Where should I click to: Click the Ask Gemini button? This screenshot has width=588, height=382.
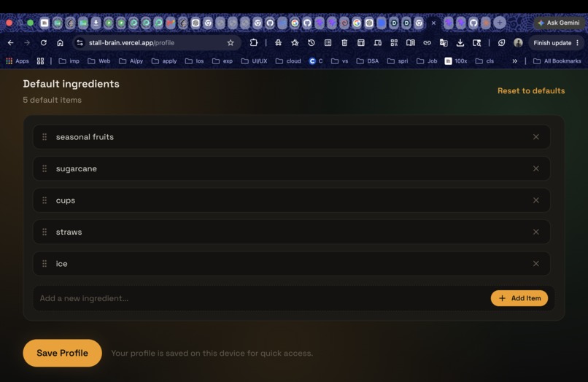pos(559,23)
